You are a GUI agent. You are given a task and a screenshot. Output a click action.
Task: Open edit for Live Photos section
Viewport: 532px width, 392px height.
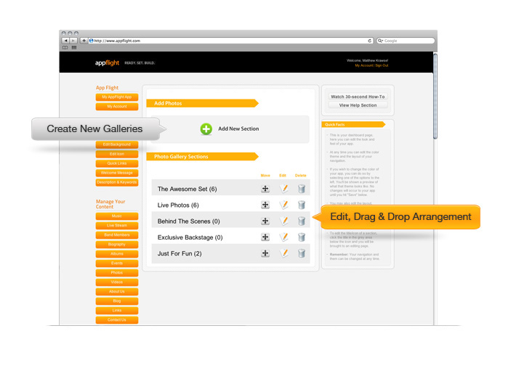click(283, 205)
